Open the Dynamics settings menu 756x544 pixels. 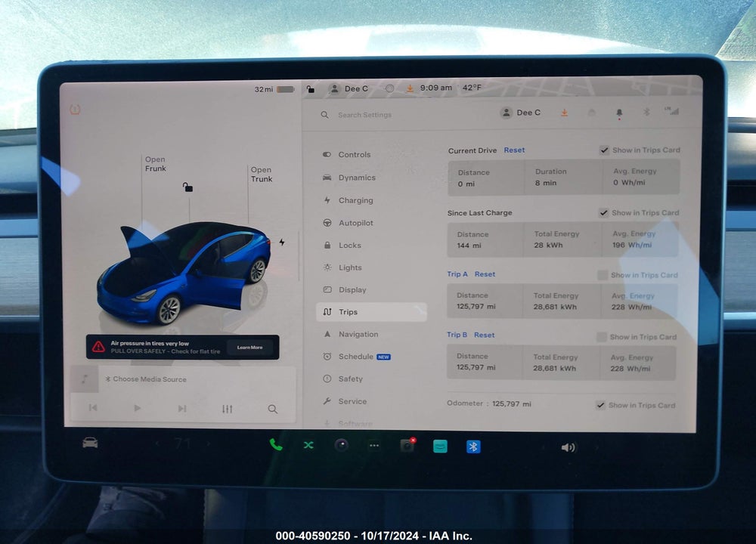(x=349, y=178)
